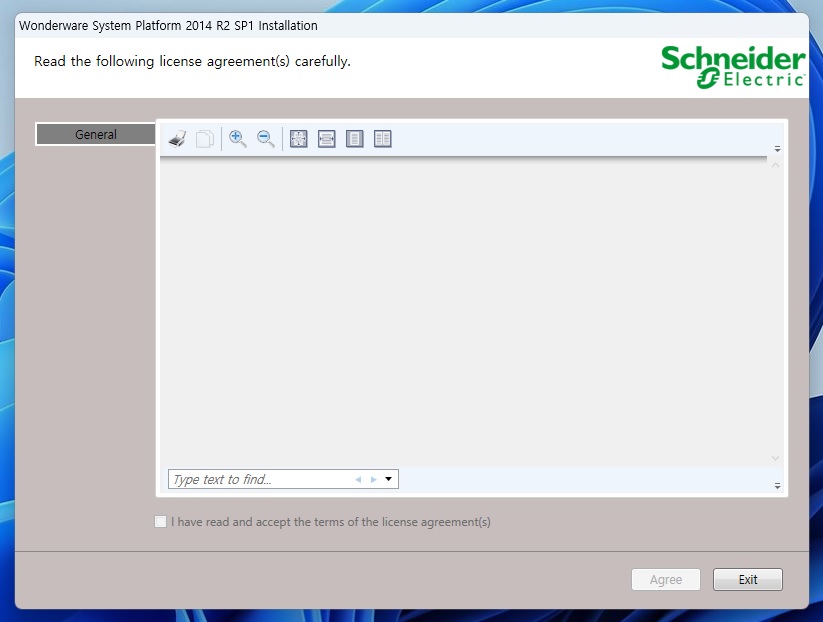Screen dimensions: 823x622
Task: Click the 'Read the following license agreement(s) carefully.' text
Action: click(192, 61)
